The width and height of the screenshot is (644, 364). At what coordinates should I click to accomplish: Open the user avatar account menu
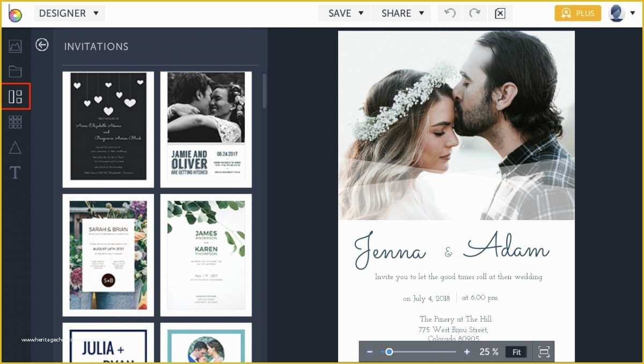coord(621,13)
